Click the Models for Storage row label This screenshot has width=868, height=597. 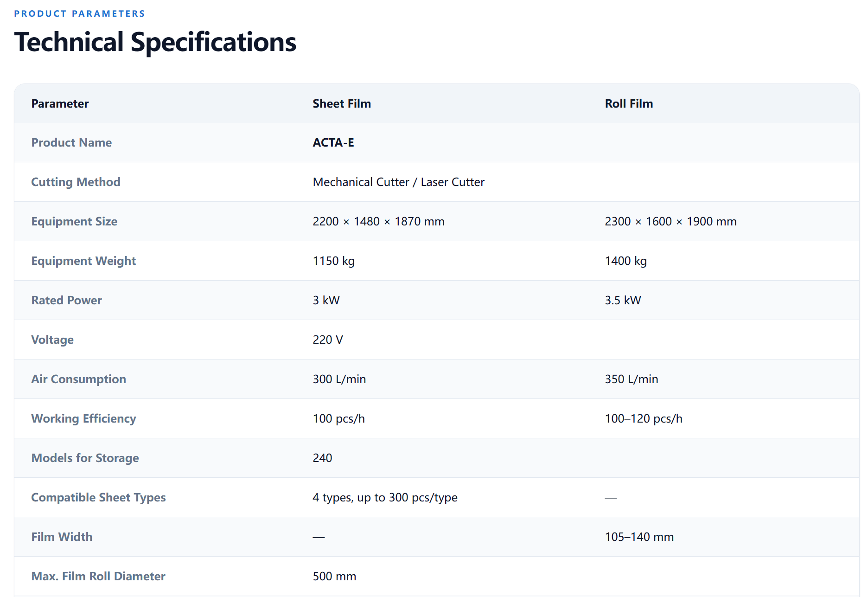point(85,458)
